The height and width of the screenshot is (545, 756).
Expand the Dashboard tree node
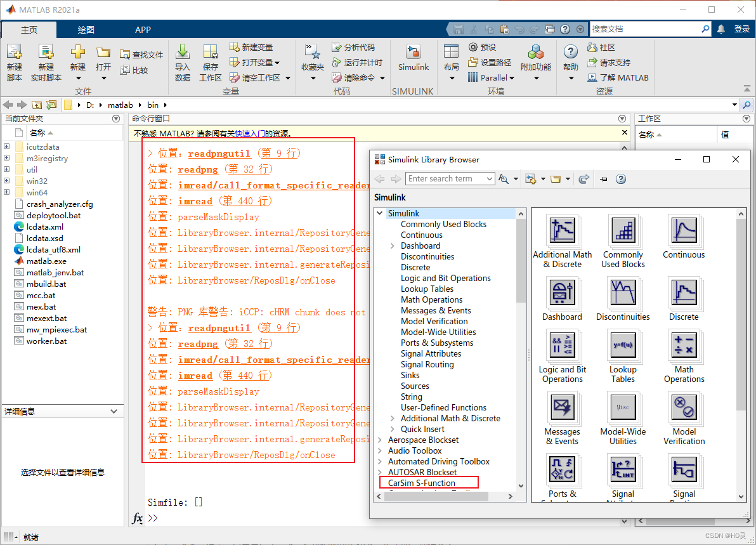pos(393,246)
